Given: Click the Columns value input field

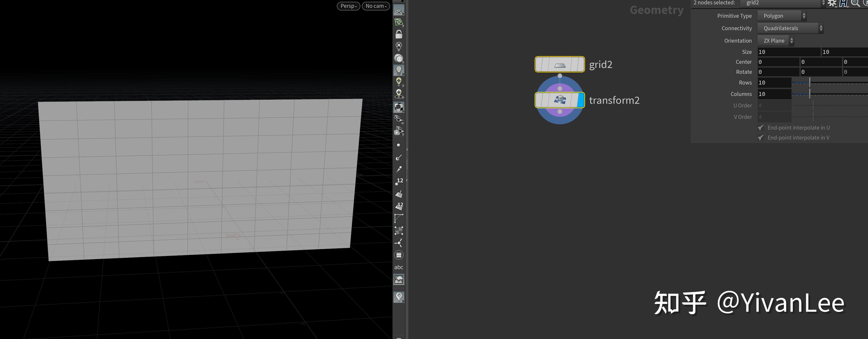Looking at the screenshot, I should tap(774, 94).
